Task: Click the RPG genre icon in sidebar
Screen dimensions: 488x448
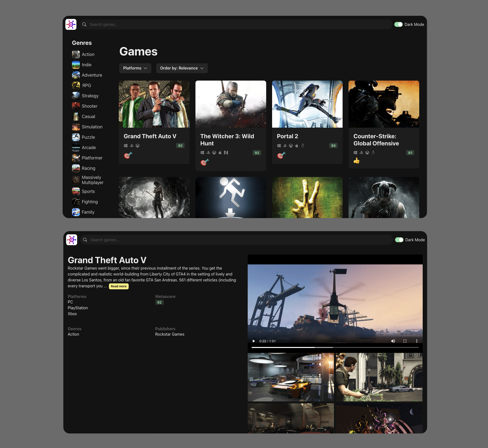Action: (76, 86)
